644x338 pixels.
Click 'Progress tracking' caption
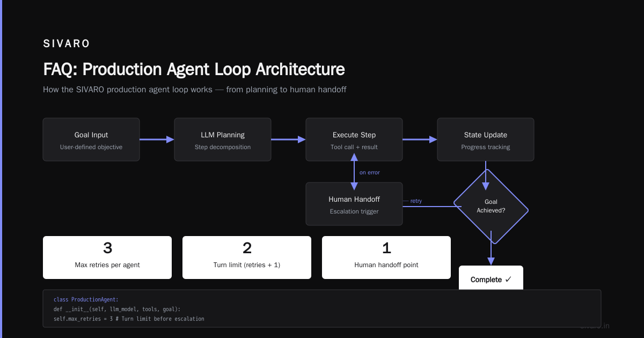click(x=486, y=147)
